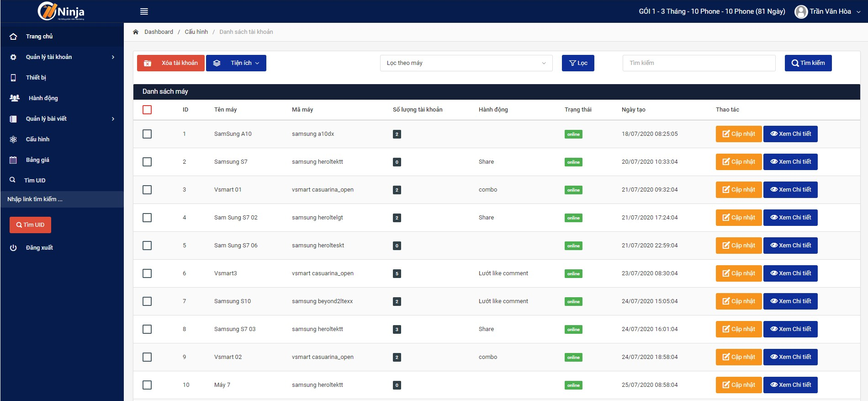Click the home icon in breadcrumb
The image size is (868, 401).
tap(136, 32)
